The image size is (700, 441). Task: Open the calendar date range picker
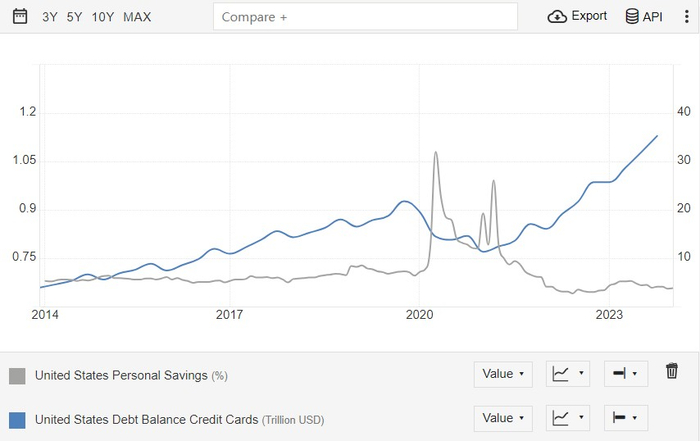[19, 16]
